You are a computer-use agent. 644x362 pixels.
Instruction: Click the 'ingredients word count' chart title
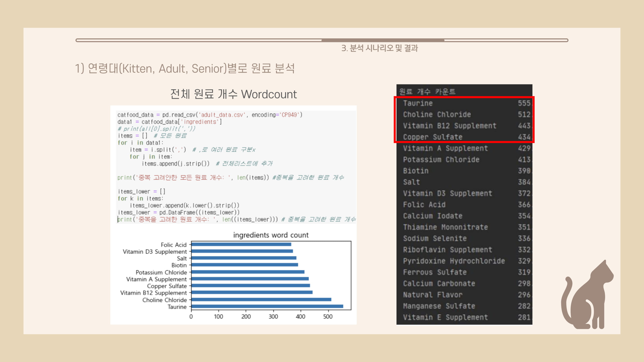(271, 235)
